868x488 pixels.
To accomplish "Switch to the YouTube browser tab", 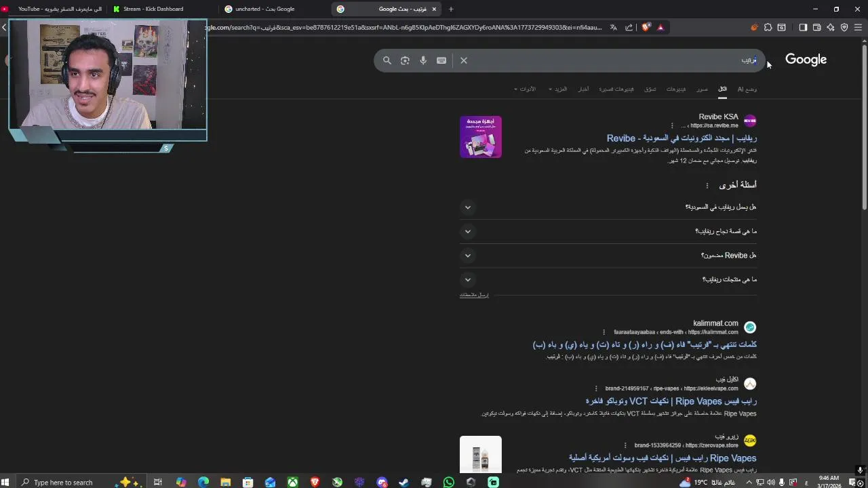I will (54, 9).
